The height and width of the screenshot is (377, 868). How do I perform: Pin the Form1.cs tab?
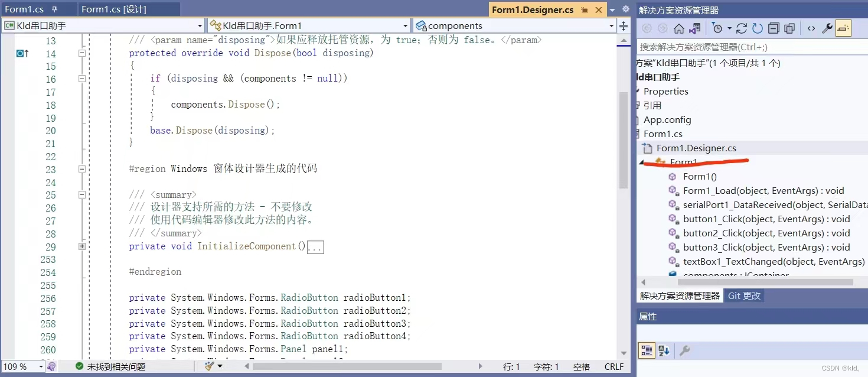(x=55, y=9)
